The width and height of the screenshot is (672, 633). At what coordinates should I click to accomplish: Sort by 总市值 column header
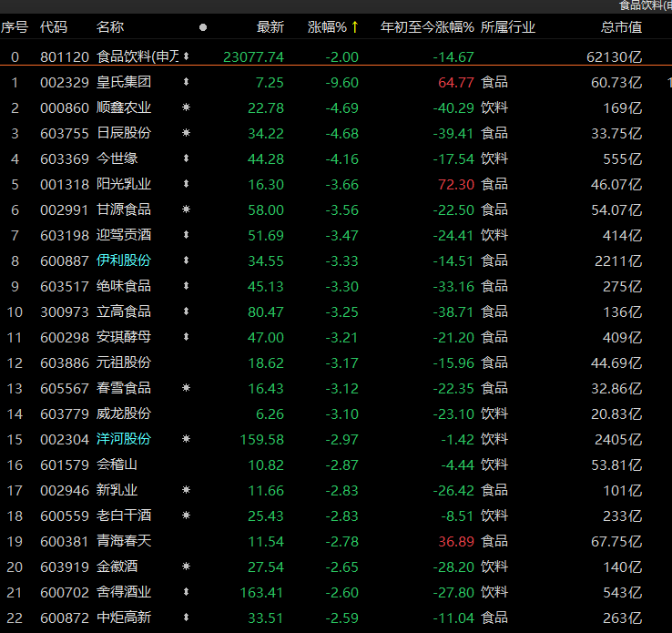click(x=621, y=27)
